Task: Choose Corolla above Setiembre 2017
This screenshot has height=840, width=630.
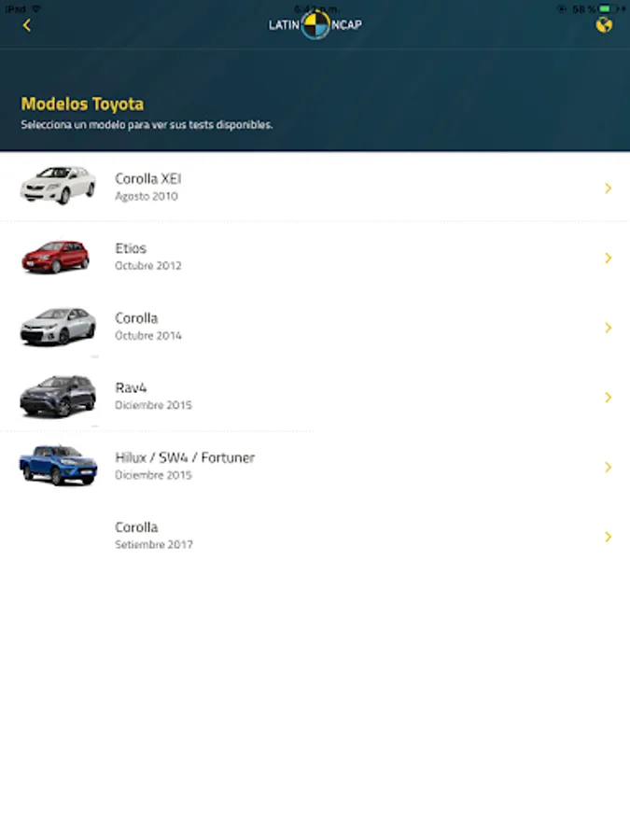Action: point(136,527)
